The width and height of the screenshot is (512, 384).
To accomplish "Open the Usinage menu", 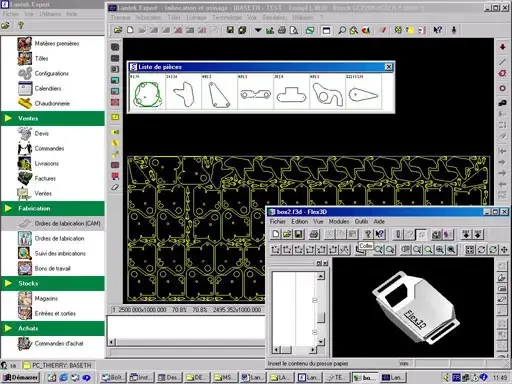I will pyautogui.click(x=196, y=17).
